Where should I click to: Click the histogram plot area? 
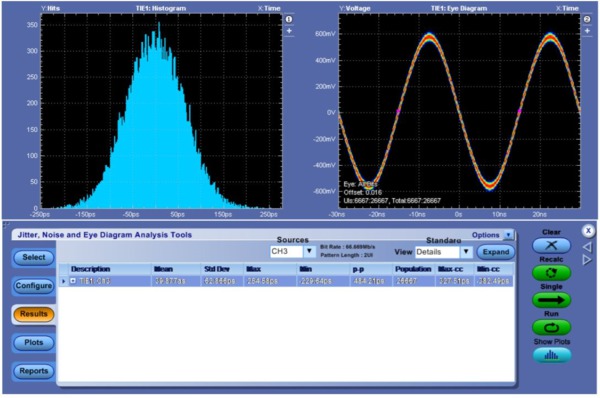[161, 111]
